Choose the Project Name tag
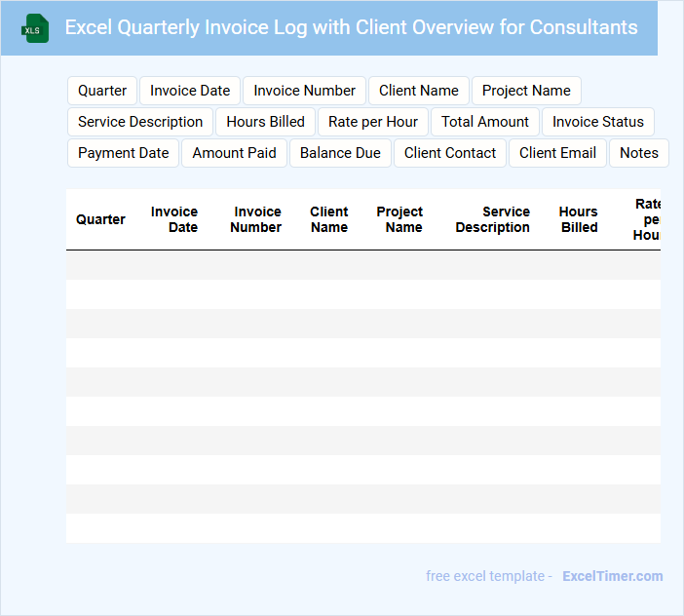Viewport: 684px width, 616px height. 526,91
